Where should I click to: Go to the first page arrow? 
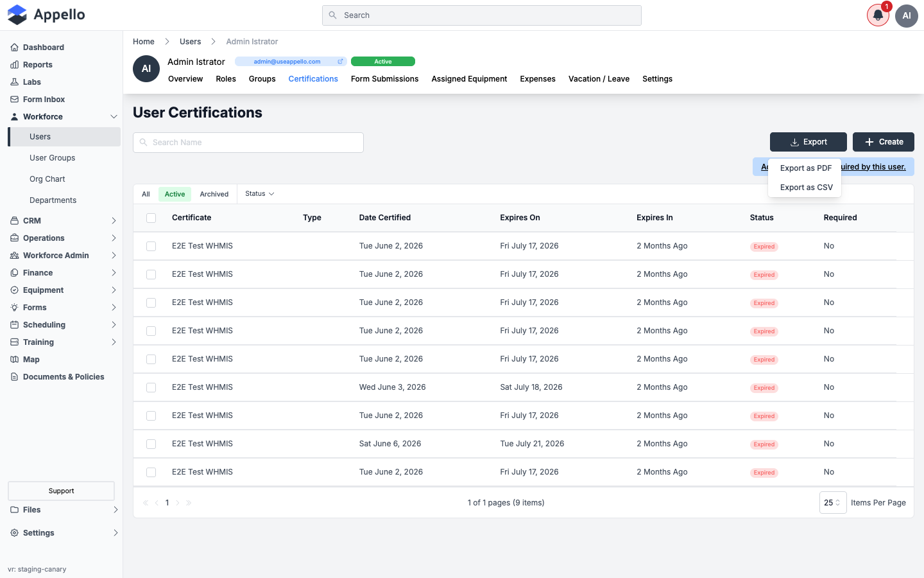pos(146,503)
